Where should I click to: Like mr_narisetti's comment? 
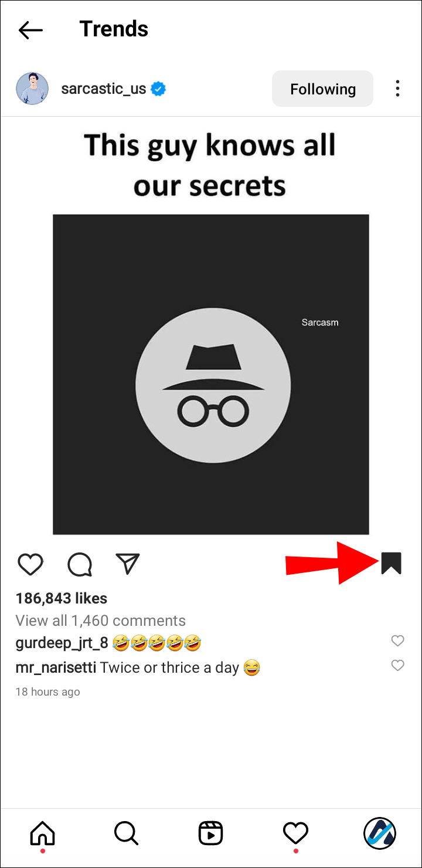397,665
